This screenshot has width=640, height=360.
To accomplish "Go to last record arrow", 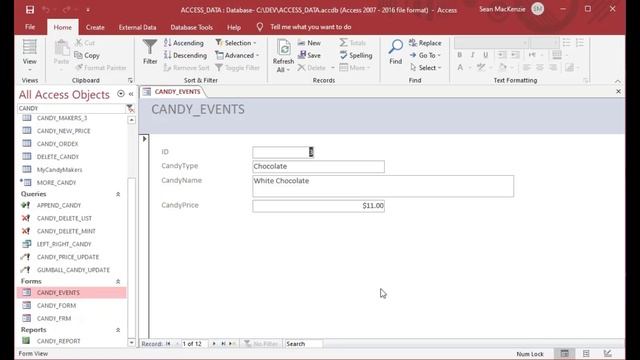I will (223, 344).
